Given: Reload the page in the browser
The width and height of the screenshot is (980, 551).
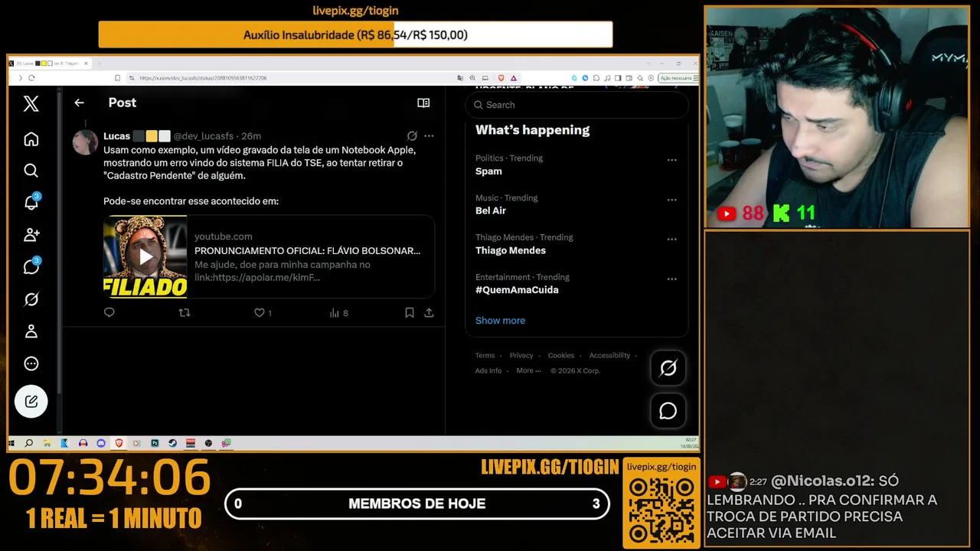Looking at the screenshot, I should (x=31, y=78).
